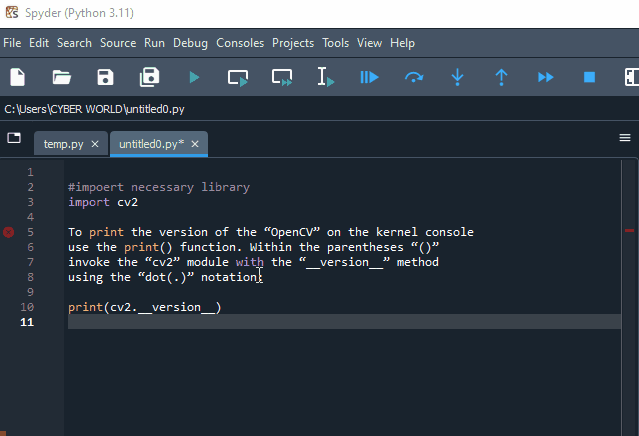Click the file path 'untitled0.py' text
This screenshot has width=639, height=436.
pos(154,109)
